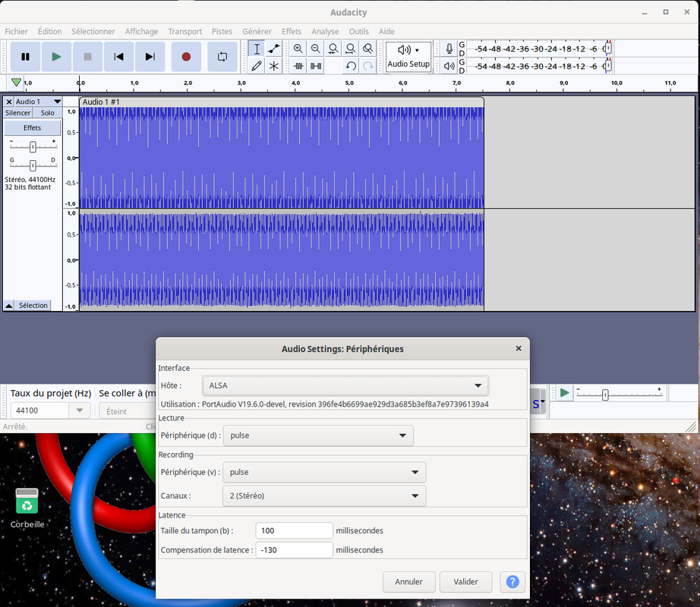
Task: Close the Audio Settings dialog
Action: [519, 348]
